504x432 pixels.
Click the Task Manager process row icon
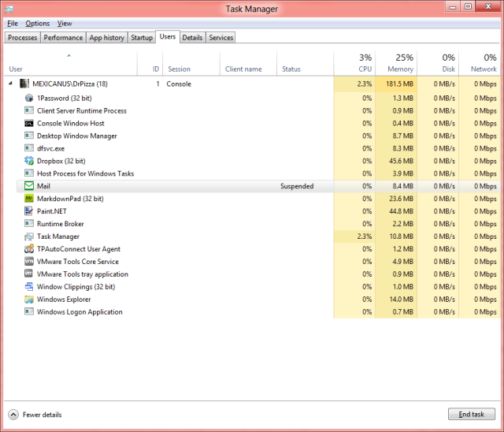29,236
